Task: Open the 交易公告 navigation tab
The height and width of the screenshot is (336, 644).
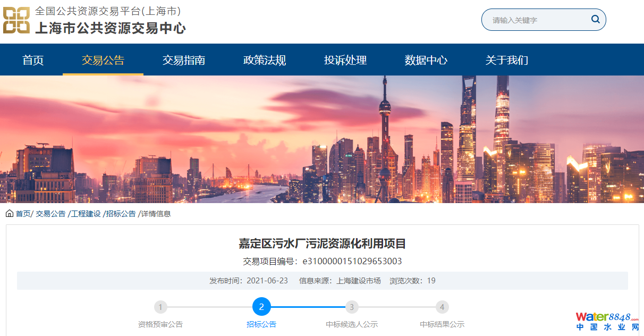Action: tap(103, 60)
